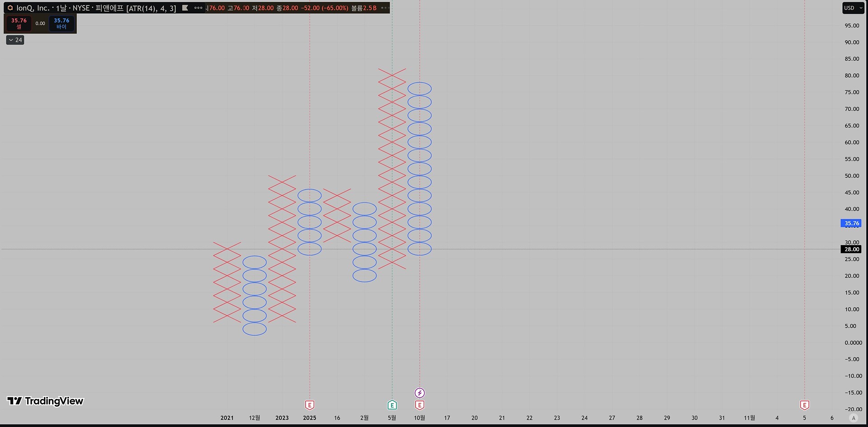Expand the collapsed indicators chevron labeled 24
The width and height of the screenshot is (868, 427).
point(15,40)
